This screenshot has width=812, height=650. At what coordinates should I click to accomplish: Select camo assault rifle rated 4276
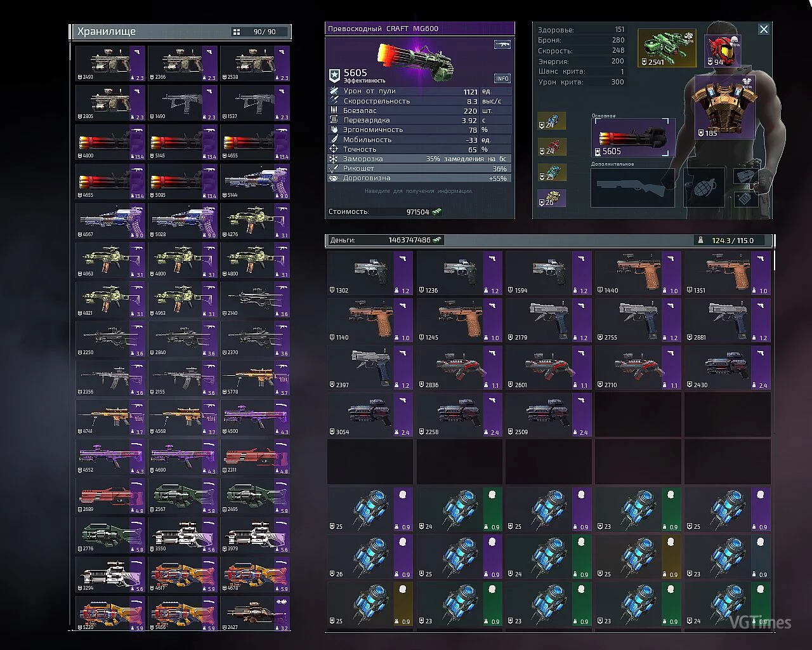[255, 221]
